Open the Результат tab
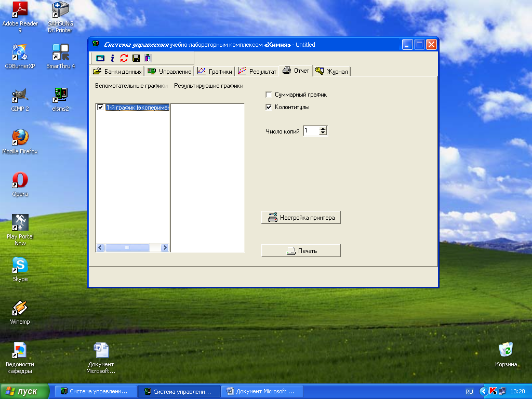Image resolution: width=532 pixels, height=399 pixels. coord(257,71)
